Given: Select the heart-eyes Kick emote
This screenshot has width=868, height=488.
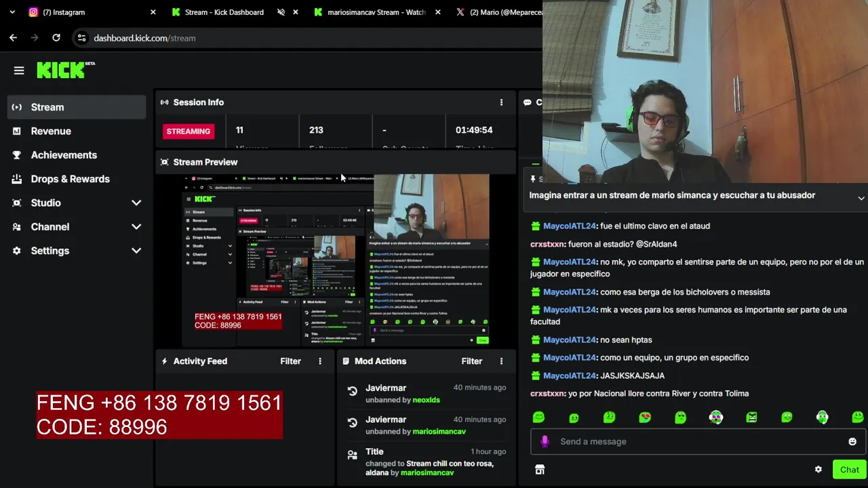Looking at the screenshot, I should coord(645,418).
